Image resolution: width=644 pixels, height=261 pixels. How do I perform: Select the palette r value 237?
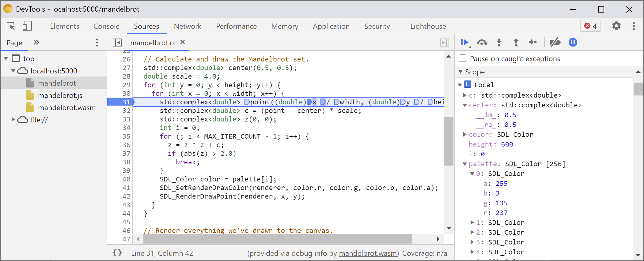[x=502, y=213]
